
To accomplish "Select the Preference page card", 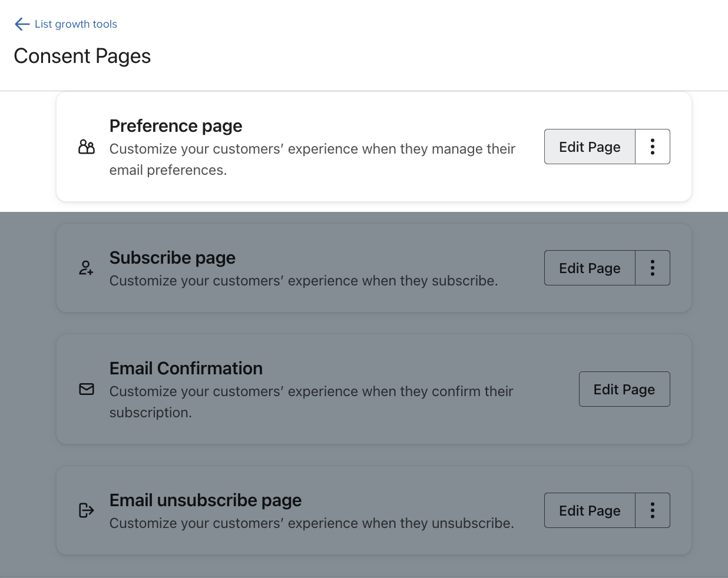I will click(x=324, y=147).
